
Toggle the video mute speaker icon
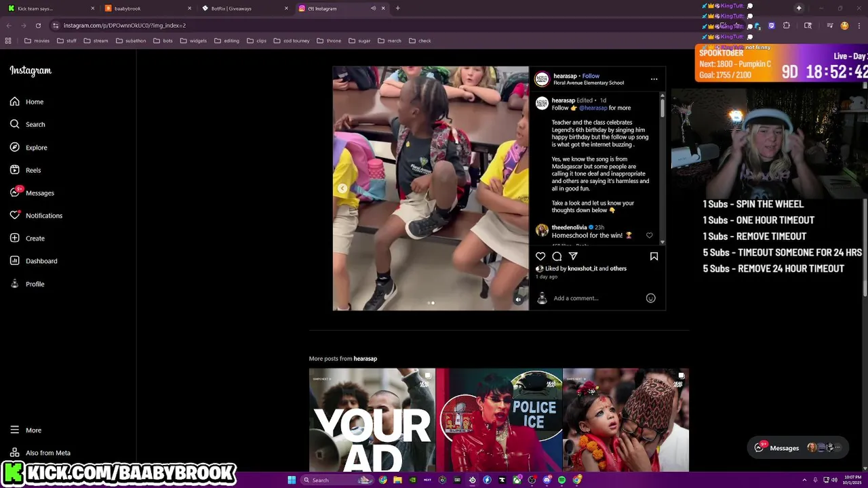coord(518,300)
